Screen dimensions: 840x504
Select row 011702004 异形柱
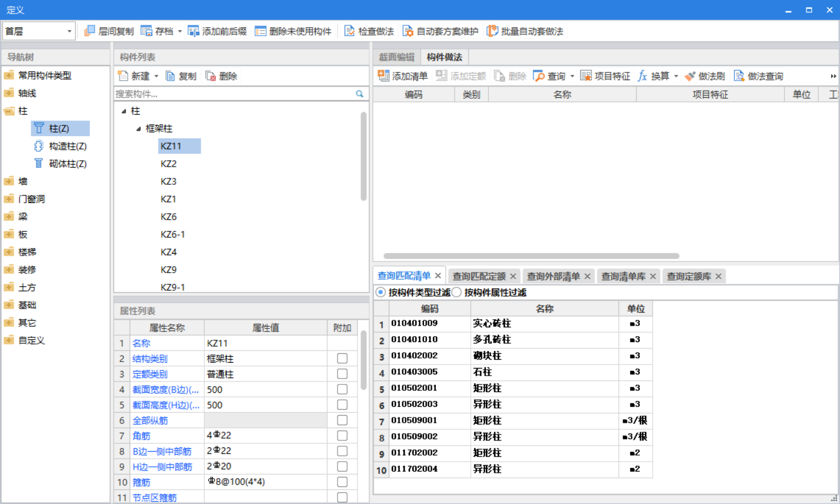[x=512, y=469]
